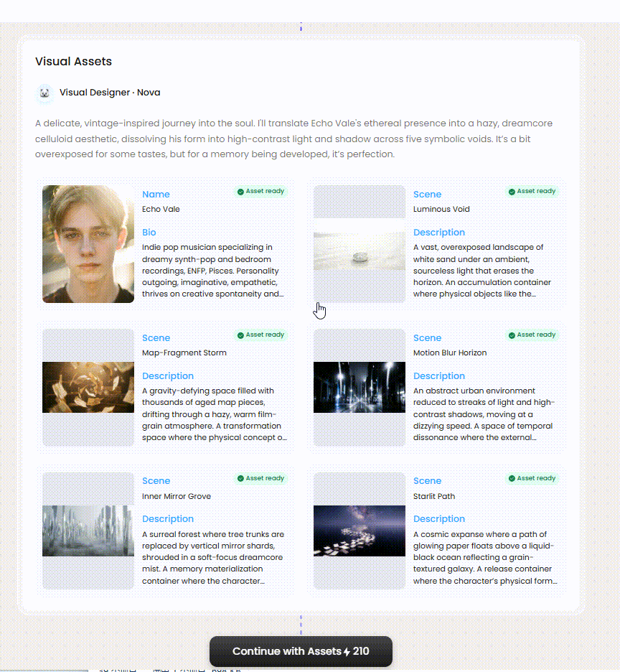Click the Nova visual designer avatar icon
This screenshot has width=620, height=672.
[44, 93]
